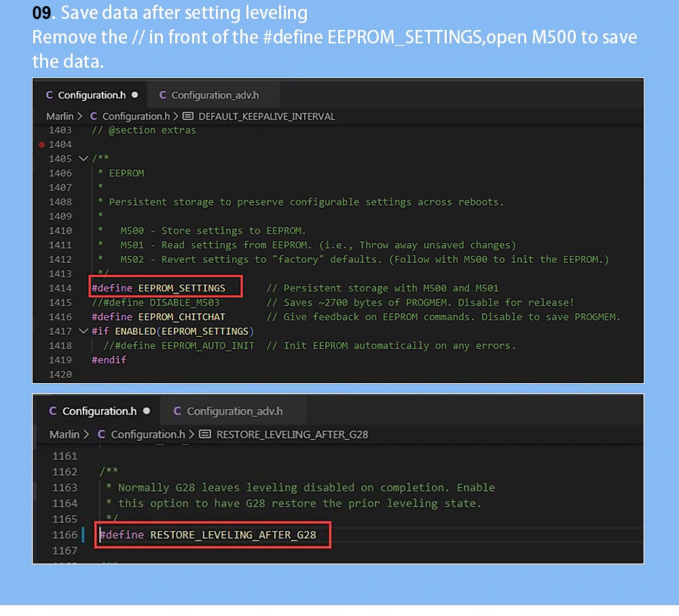Open the DEFAULT_KEEPALIVE_INTERVAL breadcrumb symbol dropdown
Image resolution: width=679 pixels, height=616 pixels.
[266, 116]
